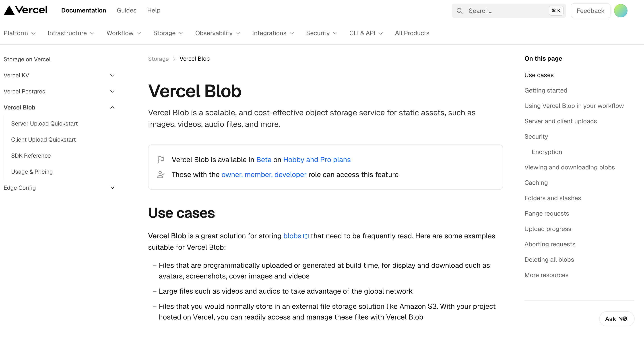
Task: Open Server Upload Quickstart page
Action: (x=44, y=124)
